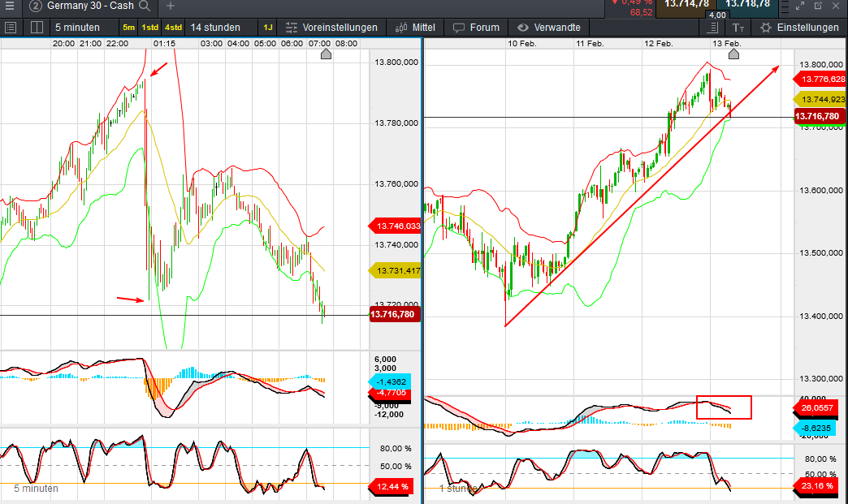Open the 5 minuten interval dropdown

tap(77, 28)
